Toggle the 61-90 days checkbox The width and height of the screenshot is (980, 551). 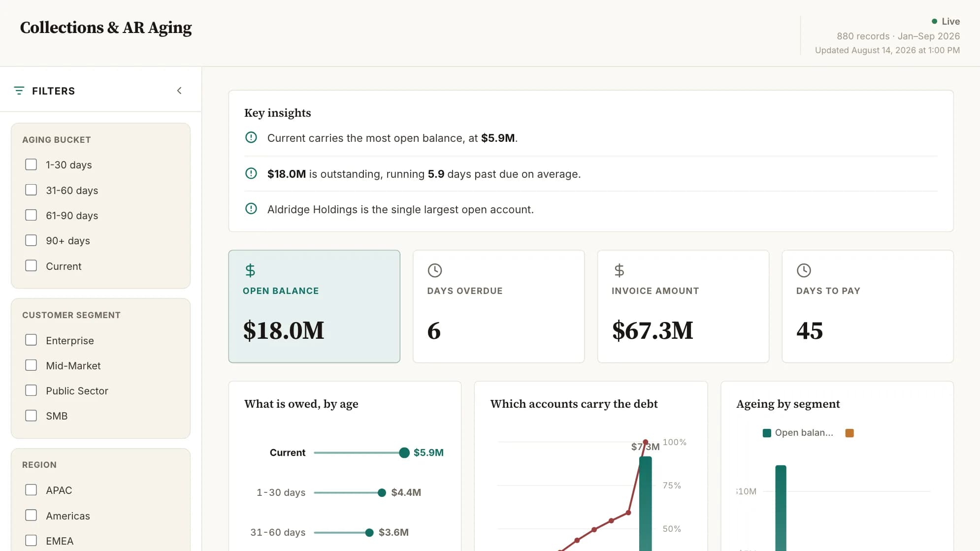(x=31, y=215)
